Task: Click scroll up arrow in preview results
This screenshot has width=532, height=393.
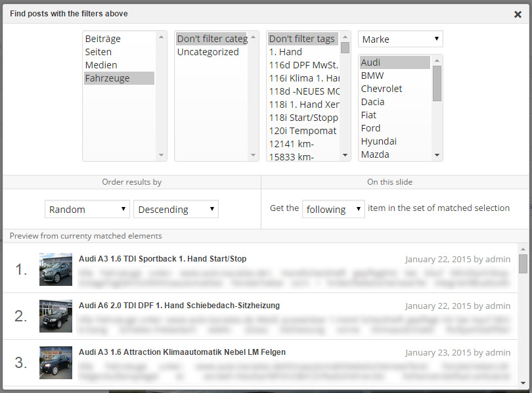Action: pos(523,250)
